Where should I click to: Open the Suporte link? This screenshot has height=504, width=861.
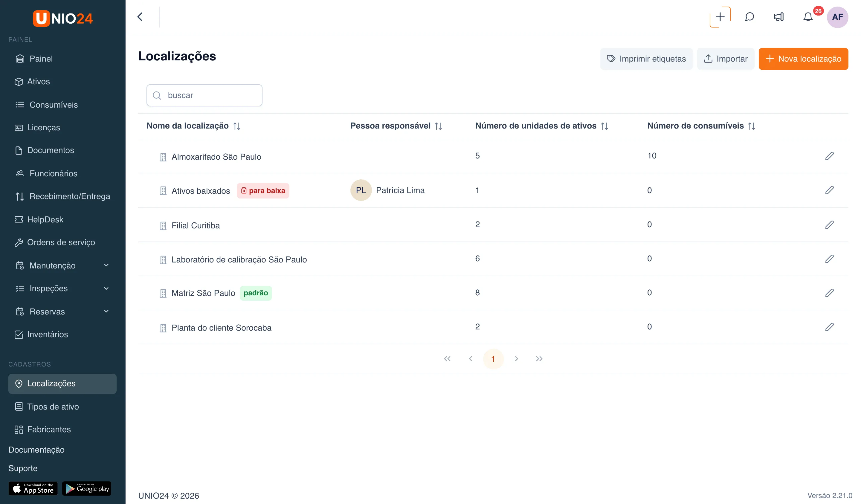pos(23,468)
